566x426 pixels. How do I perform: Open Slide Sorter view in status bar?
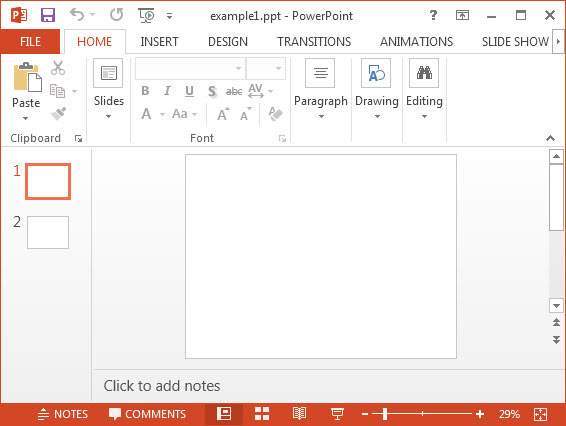pyautogui.click(x=262, y=414)
